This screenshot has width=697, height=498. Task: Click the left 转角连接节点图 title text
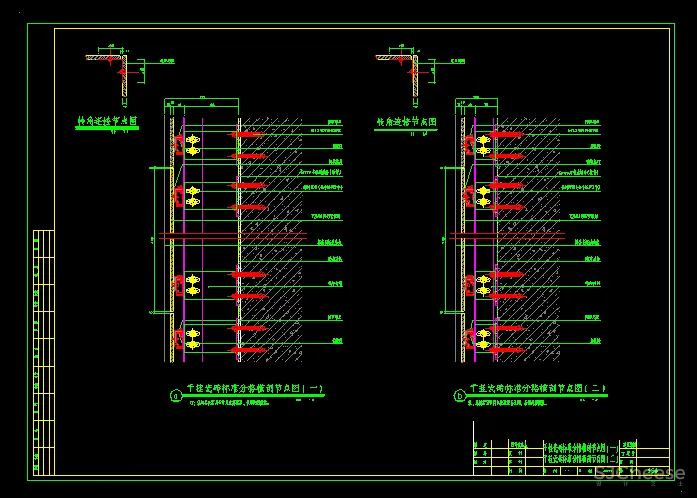[x=106, y=120]
